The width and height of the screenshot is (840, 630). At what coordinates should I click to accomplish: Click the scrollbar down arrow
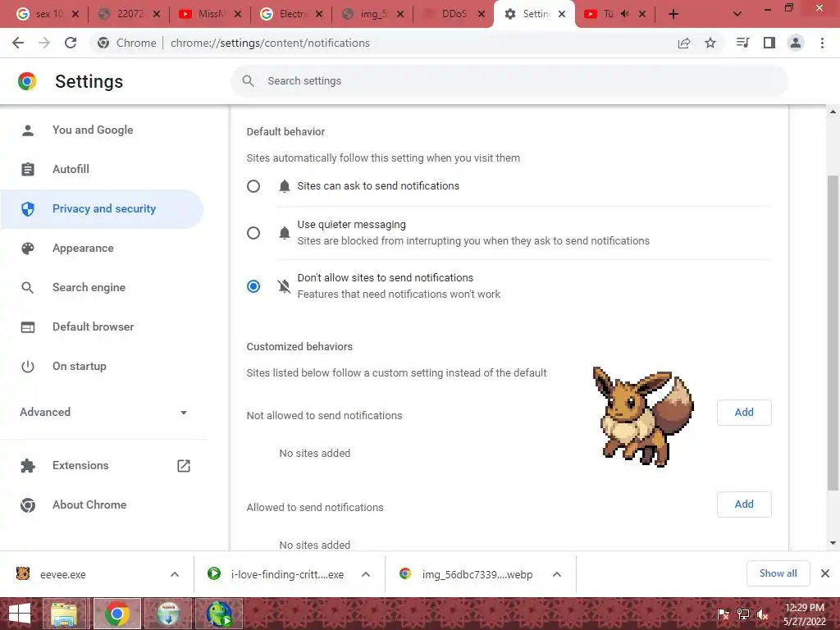[833, 543]
